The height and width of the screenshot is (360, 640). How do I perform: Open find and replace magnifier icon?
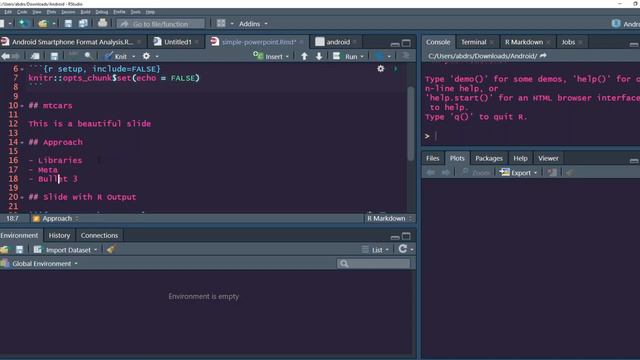pos(88,56)
